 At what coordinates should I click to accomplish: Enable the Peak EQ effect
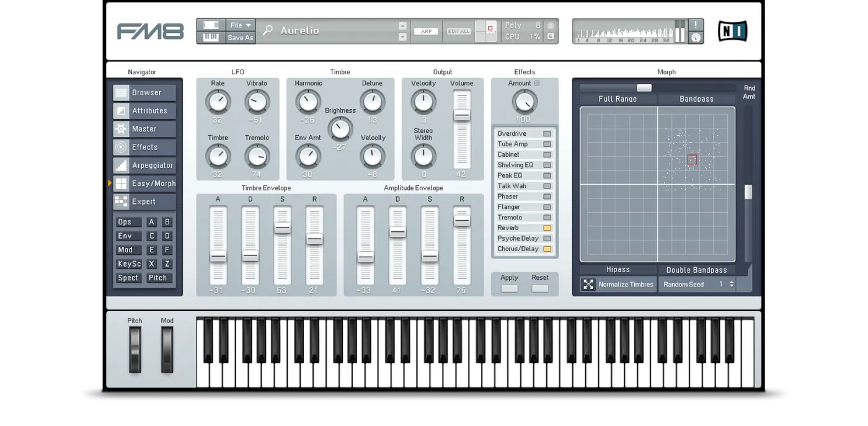pos(547,175)
